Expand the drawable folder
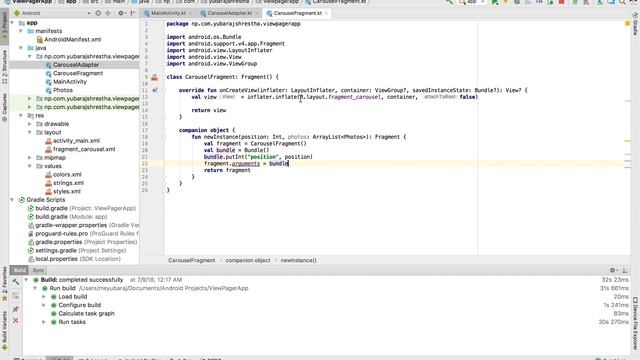The width and height of the screenshot is (640, 360). tap(30, 124)
